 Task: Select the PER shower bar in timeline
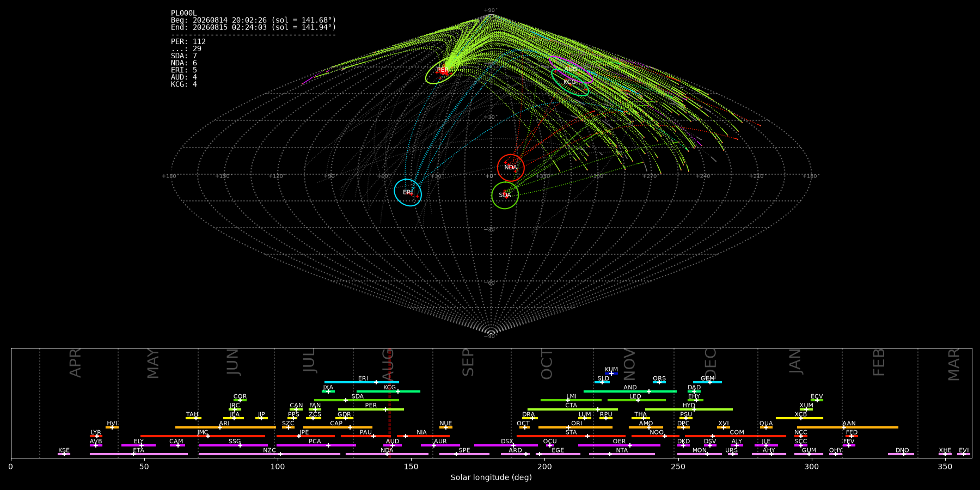(x=371, y=409)
